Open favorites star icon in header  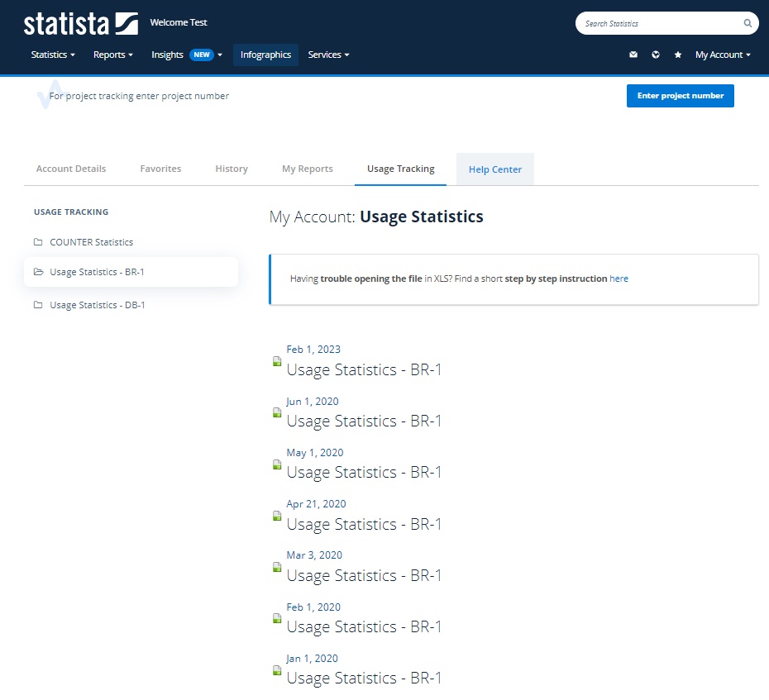click(678, 55)
